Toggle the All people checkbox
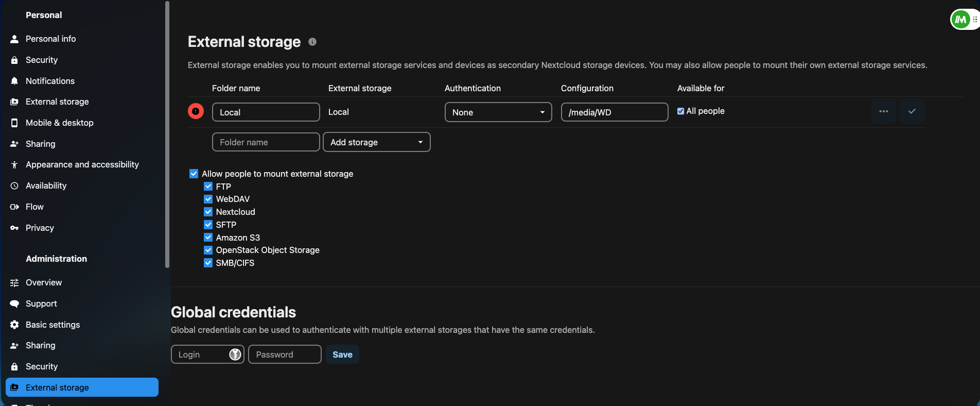The image size is (980, 406). pos(681,111)
